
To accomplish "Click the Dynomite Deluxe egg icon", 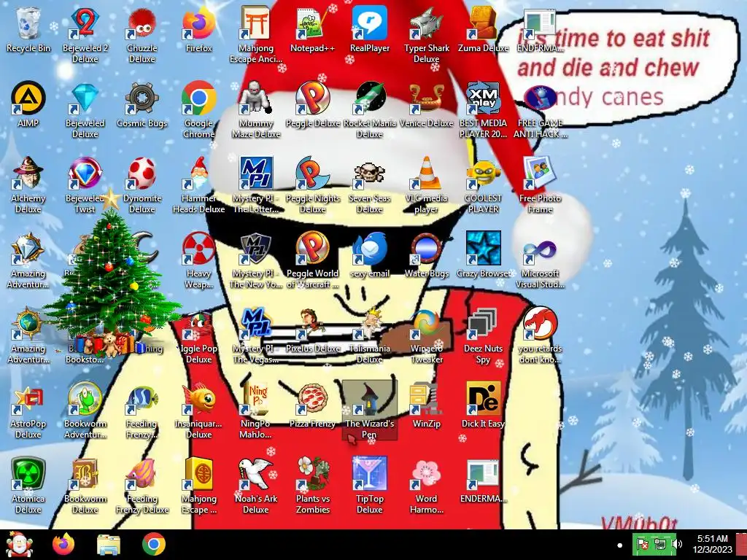I will [142, 184].
